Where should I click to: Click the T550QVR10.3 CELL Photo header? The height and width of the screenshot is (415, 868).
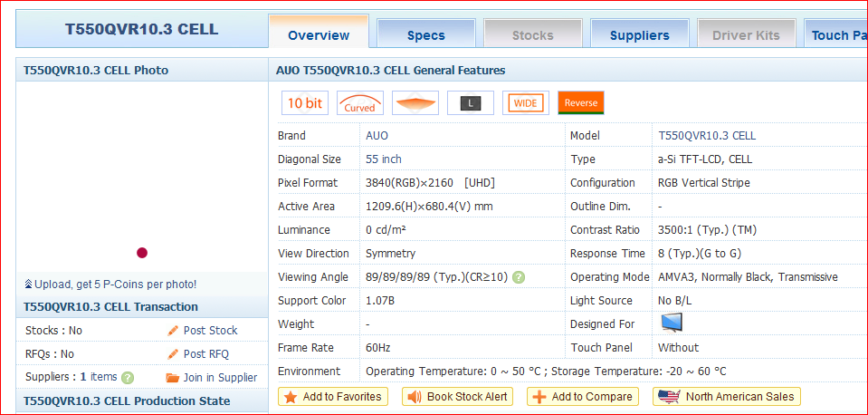(96, 71)
